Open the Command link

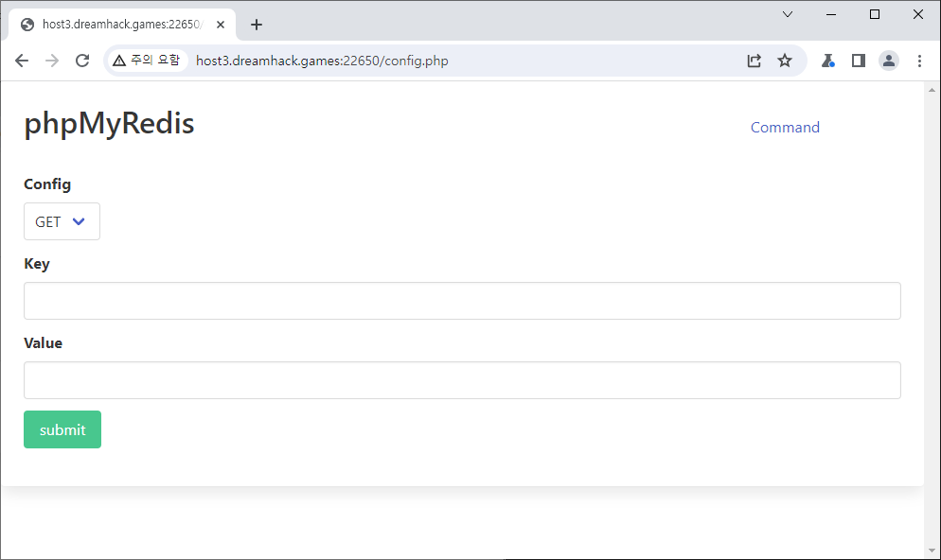(785, 128)
